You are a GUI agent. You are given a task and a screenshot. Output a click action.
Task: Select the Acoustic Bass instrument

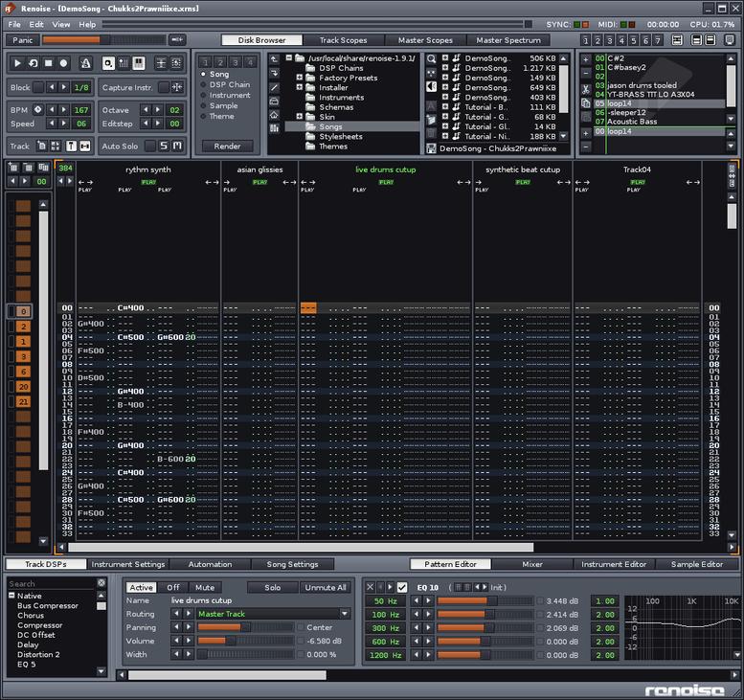click(633, 122)
